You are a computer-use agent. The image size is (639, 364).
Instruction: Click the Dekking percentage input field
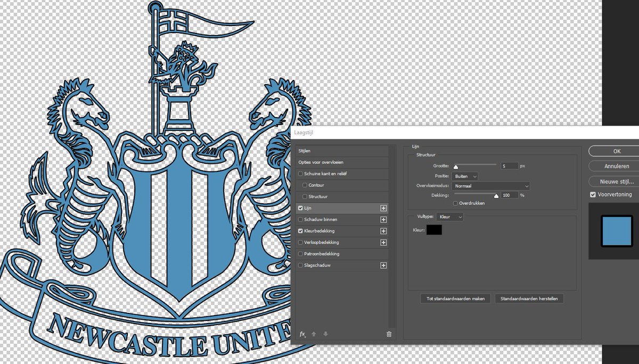point(509,195)
